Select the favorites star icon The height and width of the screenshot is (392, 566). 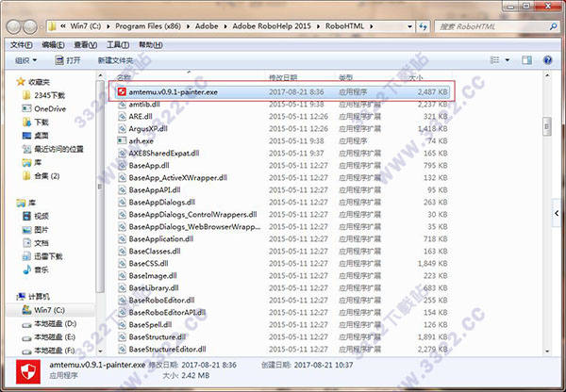point(21,82)
